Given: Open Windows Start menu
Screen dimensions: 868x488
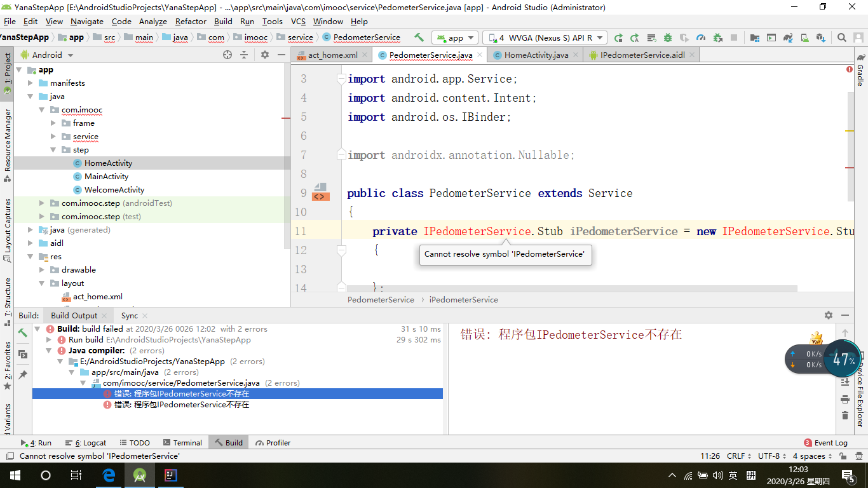Looking at the screenshot, I should 15,475.
